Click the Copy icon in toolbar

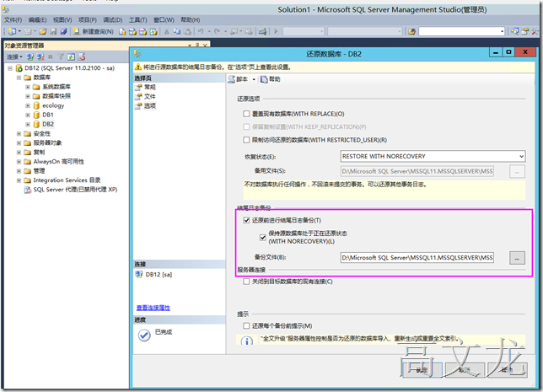point(177,31)
